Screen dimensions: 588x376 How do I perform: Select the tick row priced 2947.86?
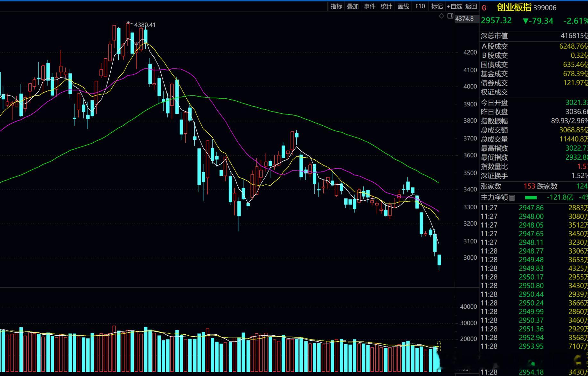pos(534,208)
